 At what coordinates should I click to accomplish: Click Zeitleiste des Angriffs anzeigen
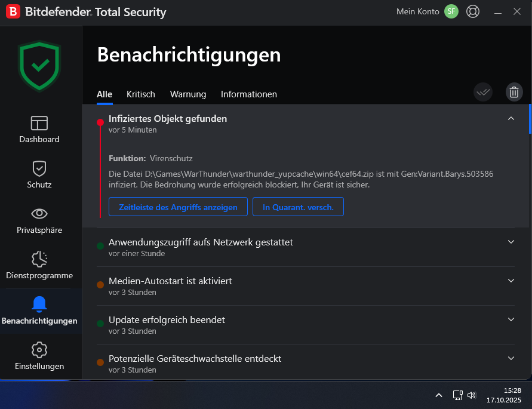[178, 207]
